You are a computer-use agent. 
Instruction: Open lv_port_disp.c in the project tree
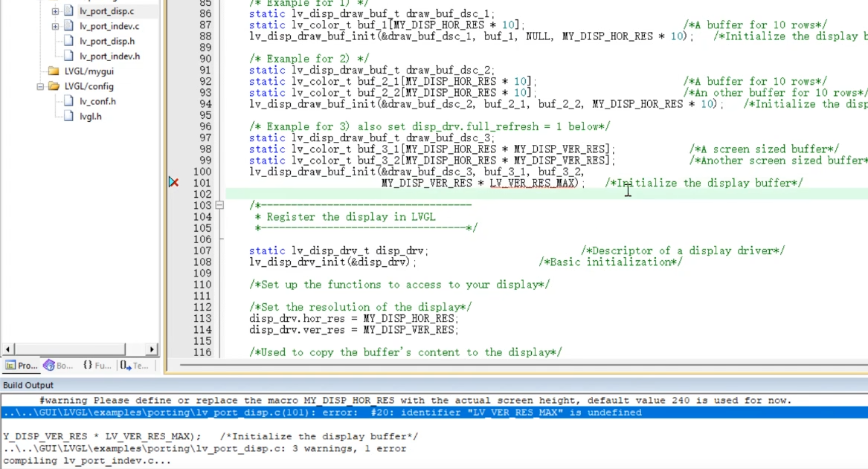coord(106,11)
